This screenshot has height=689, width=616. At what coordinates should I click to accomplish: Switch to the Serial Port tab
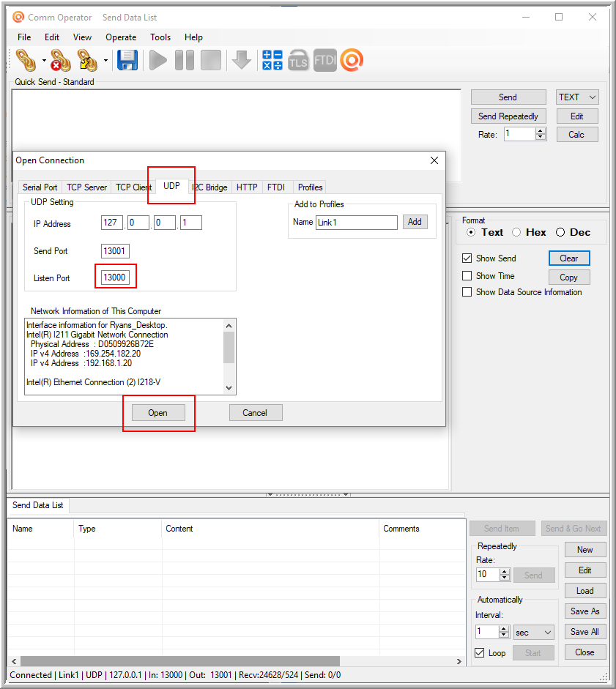point(40,187)
